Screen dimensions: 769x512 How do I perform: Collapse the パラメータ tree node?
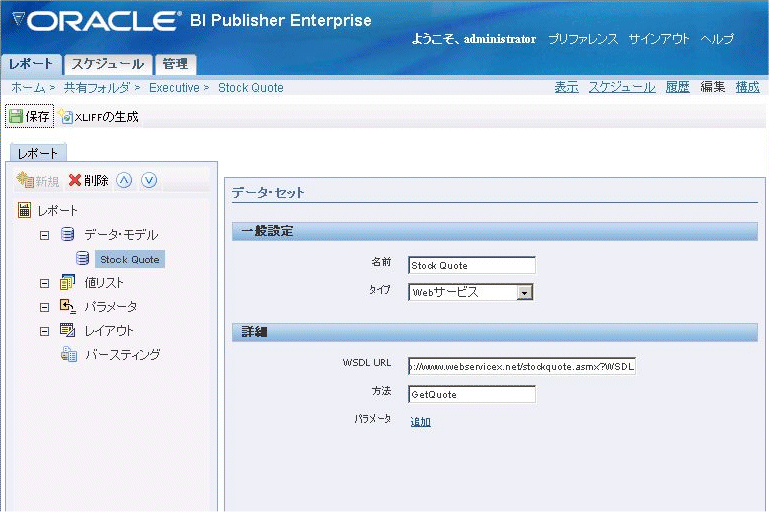(x=44, y=307)
